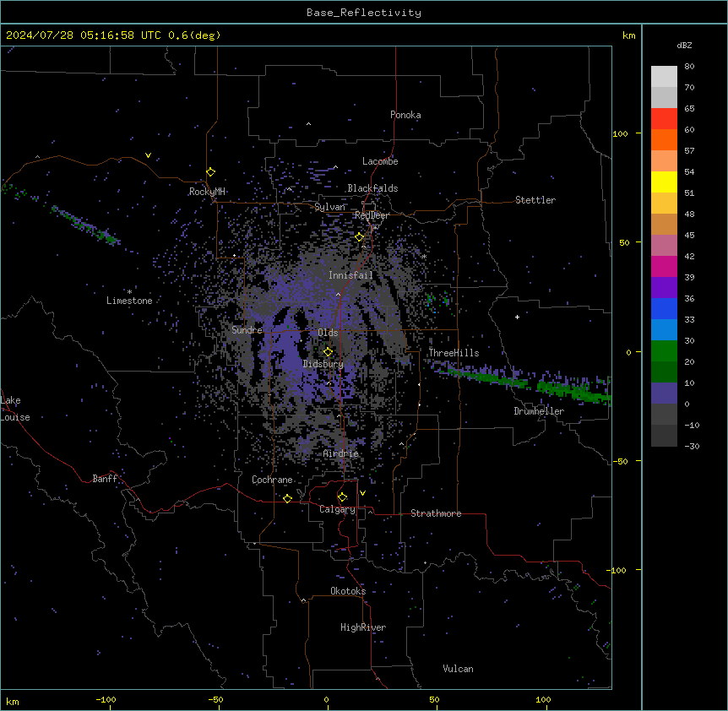Click the Lake Louise label
This screenshot has width=728, height=711.
(x=15, y=409)
